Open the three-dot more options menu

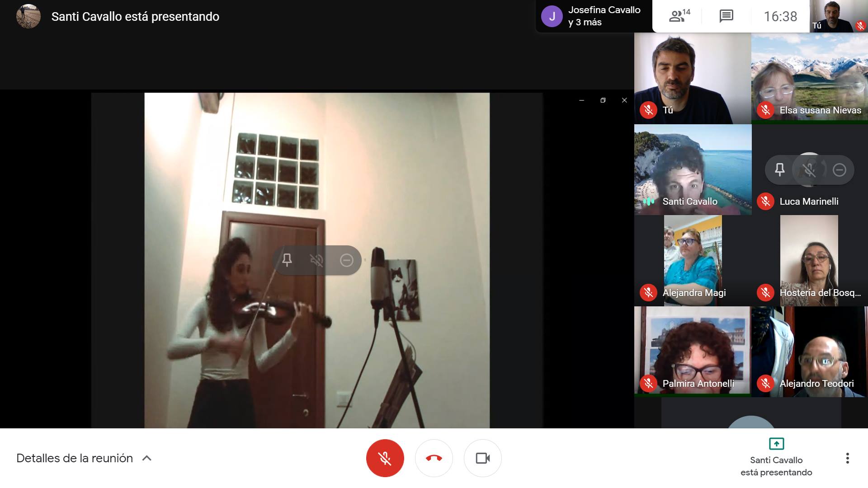point(847,458)
